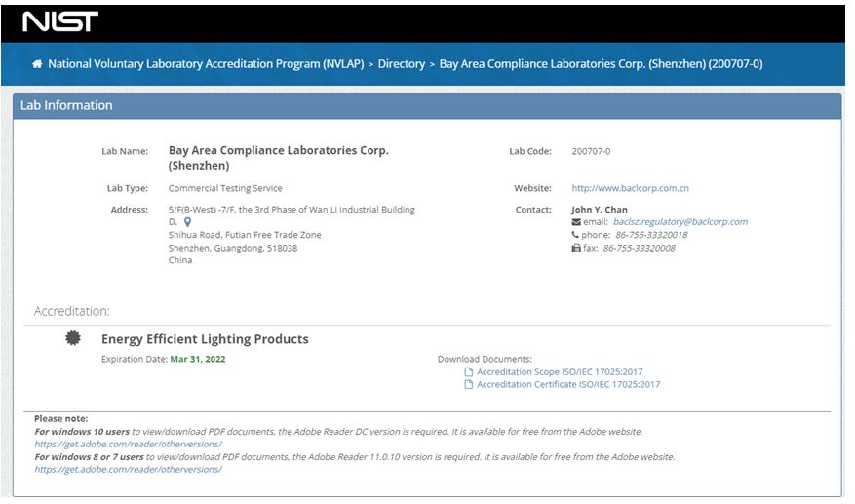Click the contact name John Y. Chan
Viewport: 855px width, 504px height.
(x=600, y=210)
